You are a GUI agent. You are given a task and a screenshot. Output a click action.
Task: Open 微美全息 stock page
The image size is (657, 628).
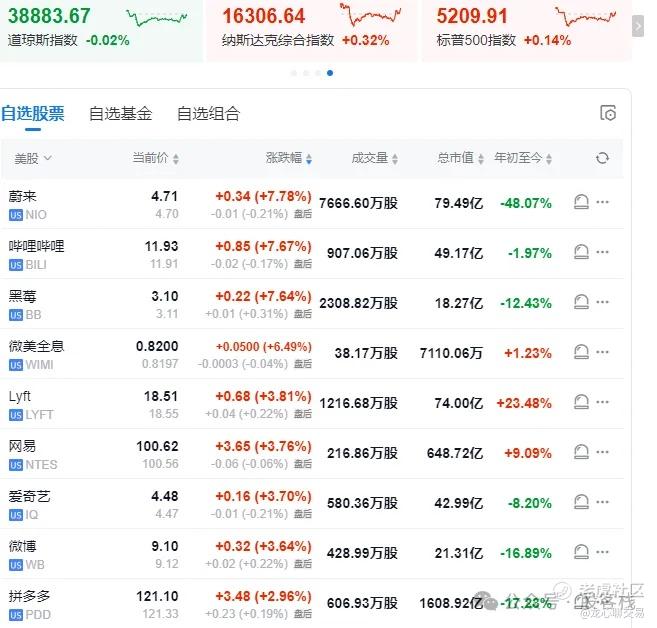(x=36, y=346)
